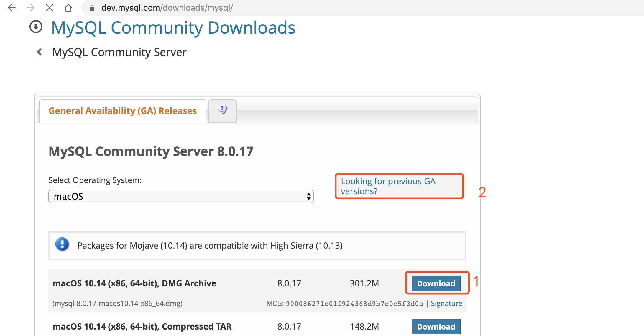Open the Select Operating System dropdown
Screen dimensions: 644x336
(x=181, y=196)
